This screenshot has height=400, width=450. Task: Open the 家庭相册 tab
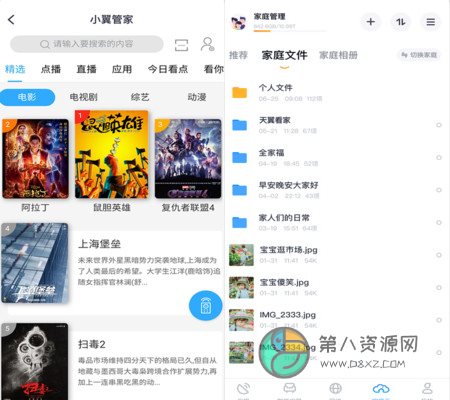(x=338, y=55)
